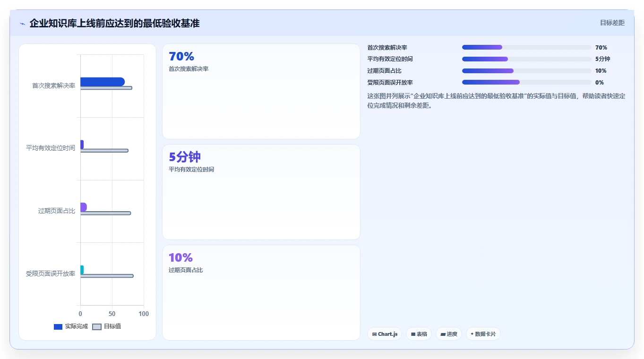The width and height of the screenshot is (644, 359).
Task: Click the page title 企业知识库上线前应达到的最低验收基准
Action: click(x=114, y=23)
